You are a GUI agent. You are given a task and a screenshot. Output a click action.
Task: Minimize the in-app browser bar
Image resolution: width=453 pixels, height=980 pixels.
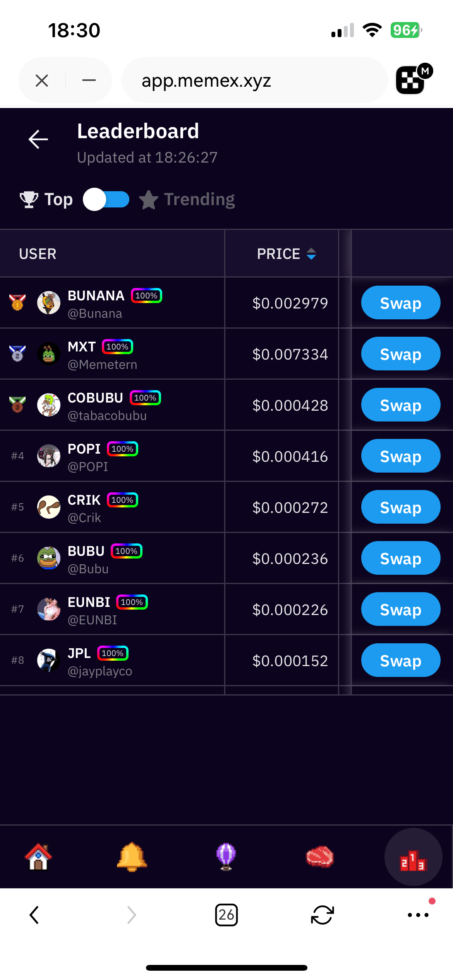click(x=89, y=80)
